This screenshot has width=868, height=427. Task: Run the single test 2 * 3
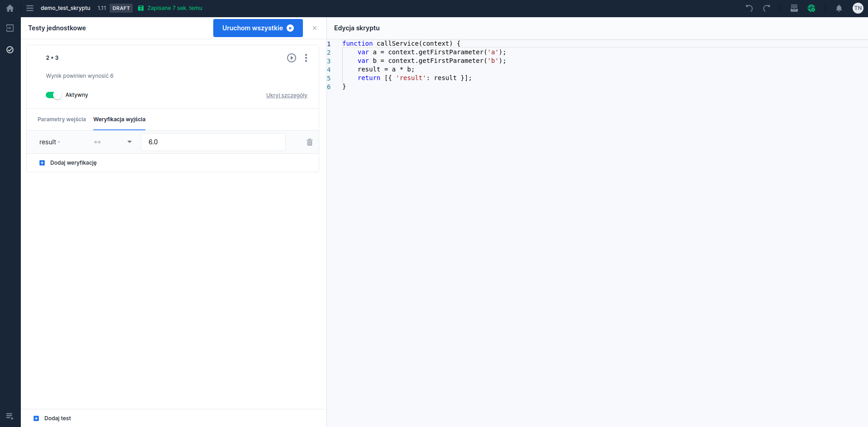click(x=292, y=58)
